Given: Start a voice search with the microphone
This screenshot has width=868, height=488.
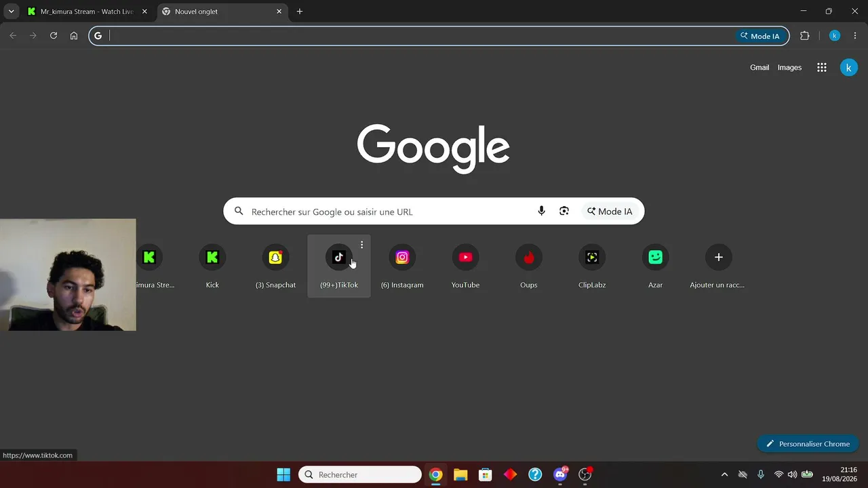Looking at the screenshot, I should (541, 211).
